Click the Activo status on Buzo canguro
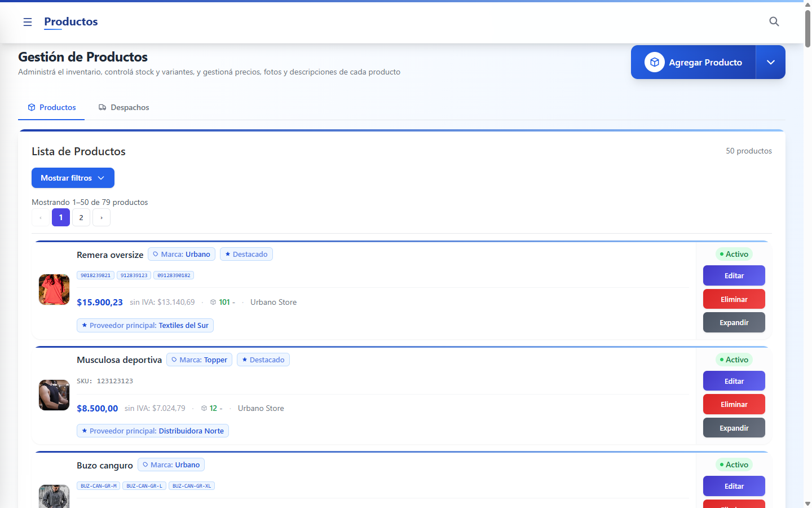The image size is (812, 508). [x=734, y=465]
